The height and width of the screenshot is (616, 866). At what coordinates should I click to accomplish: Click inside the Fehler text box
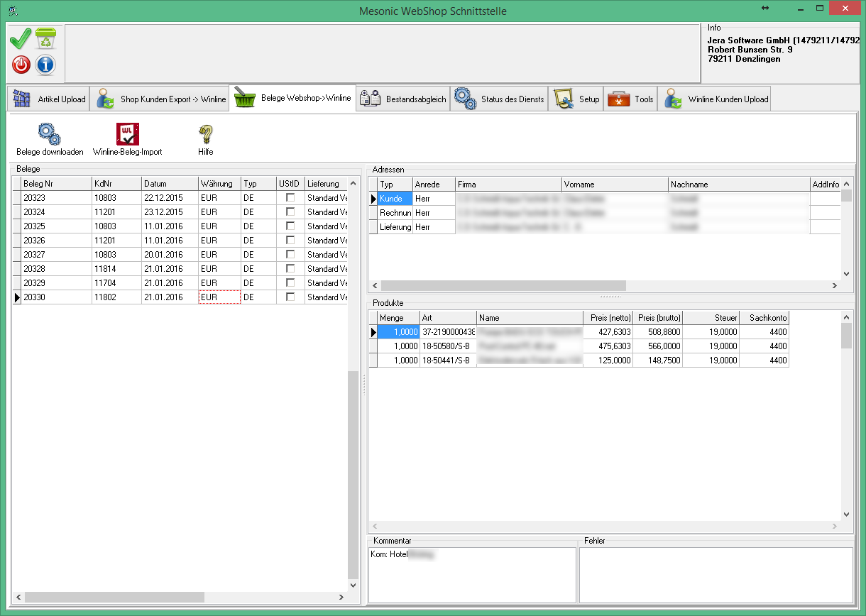click(x=716, y=574)
